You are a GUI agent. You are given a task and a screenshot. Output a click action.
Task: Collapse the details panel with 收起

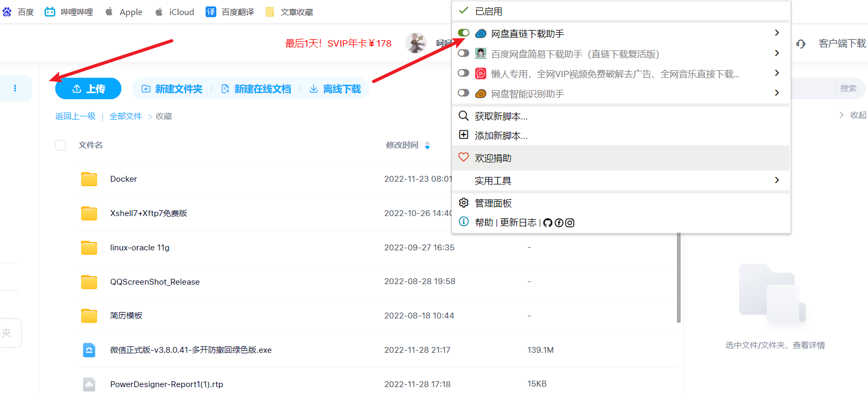853,115
